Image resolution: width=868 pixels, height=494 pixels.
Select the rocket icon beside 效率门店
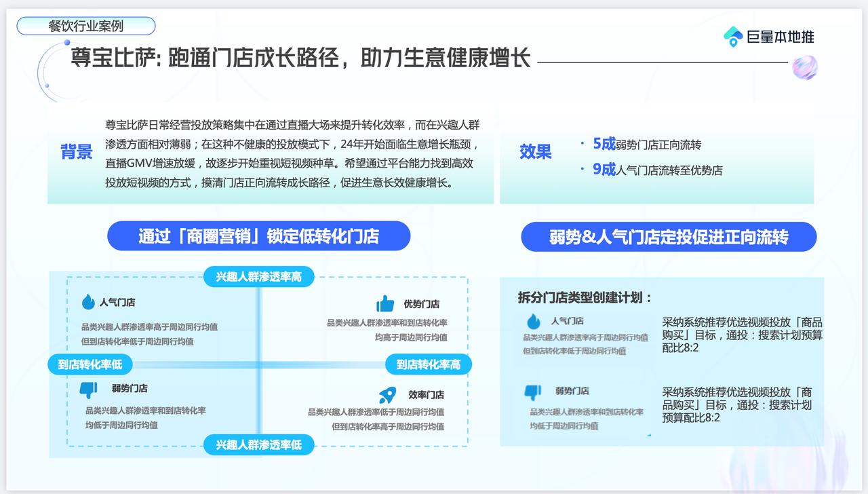point(387,394)
